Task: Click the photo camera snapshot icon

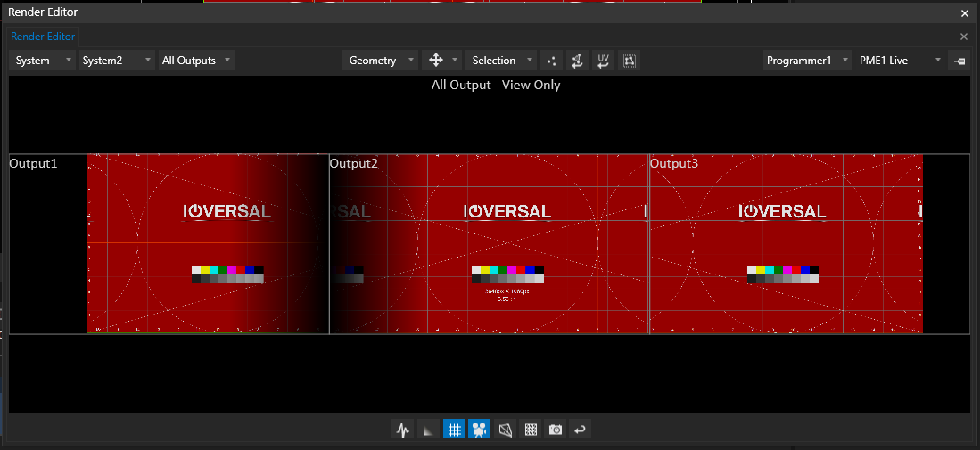Action: coord(555,430)
